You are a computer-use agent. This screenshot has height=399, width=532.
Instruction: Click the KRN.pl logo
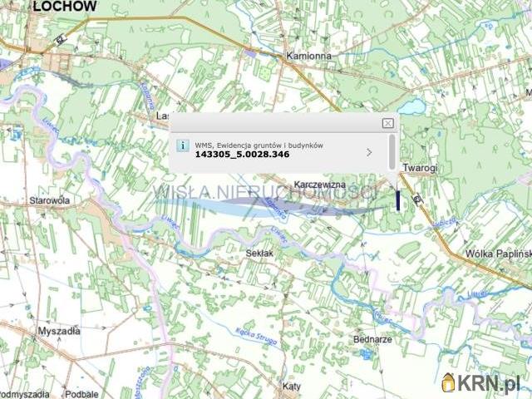coord(480,382)
